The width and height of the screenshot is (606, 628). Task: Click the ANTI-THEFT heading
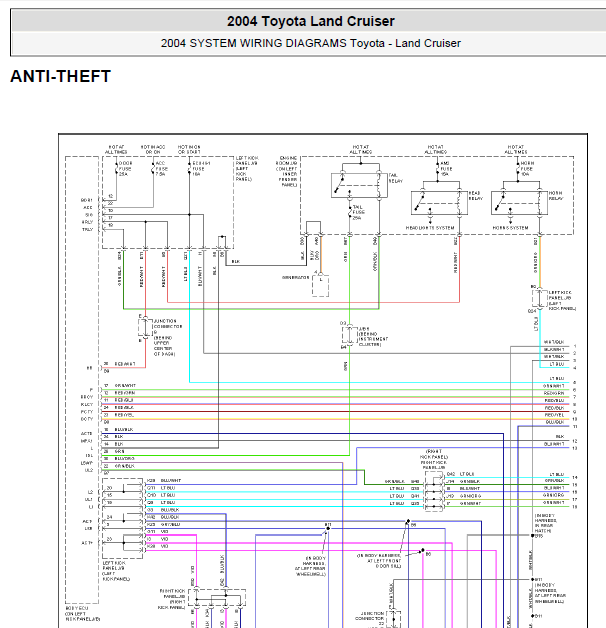tap(60, 76)
